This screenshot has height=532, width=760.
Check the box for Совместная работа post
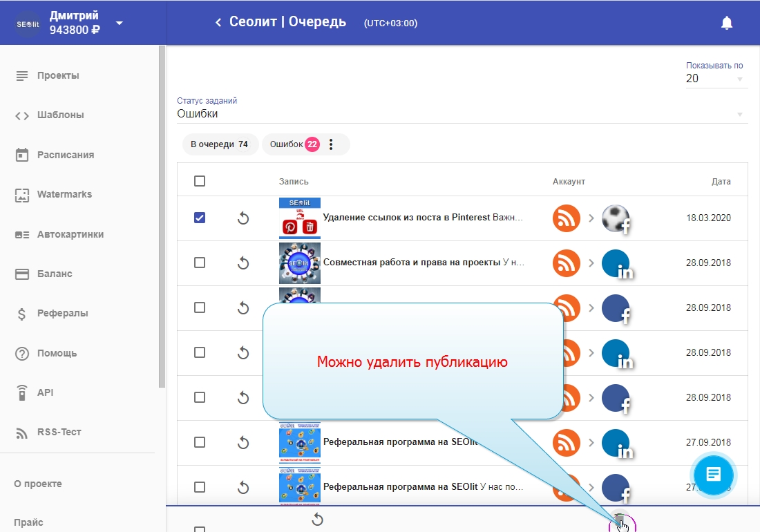pos(200,263)
